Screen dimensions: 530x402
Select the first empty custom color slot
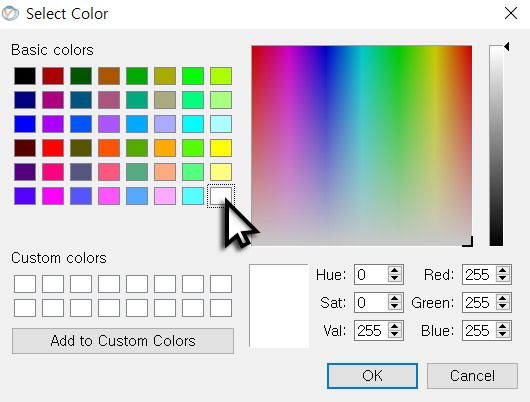coord(25,284)
